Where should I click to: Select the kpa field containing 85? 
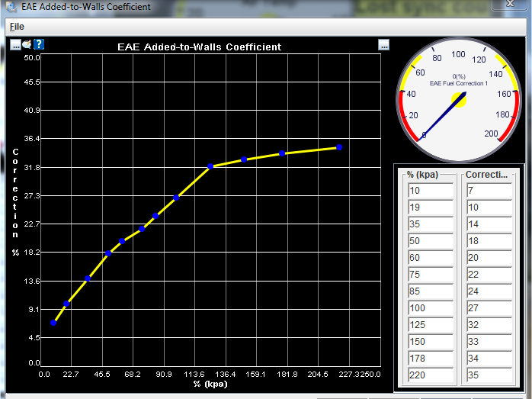431,291
